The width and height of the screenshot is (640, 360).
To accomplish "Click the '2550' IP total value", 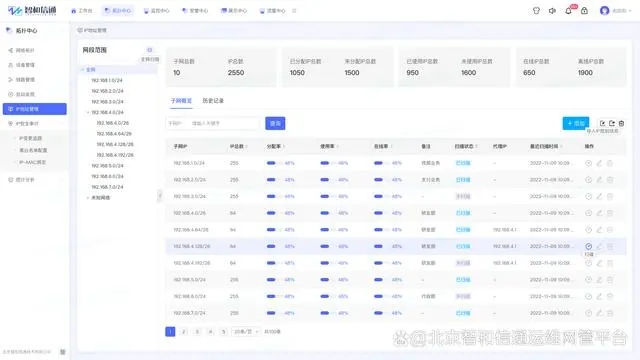I will click(236, 73).
